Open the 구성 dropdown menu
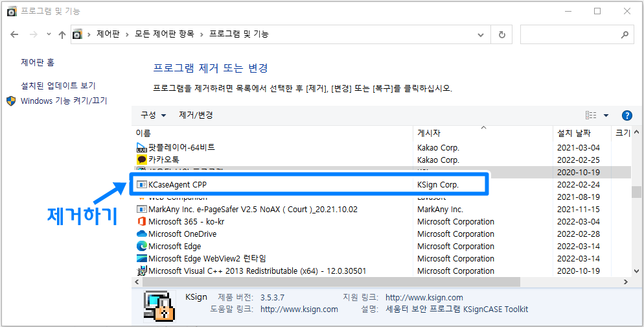Screen dimensions: 644x327 point(153,115)
